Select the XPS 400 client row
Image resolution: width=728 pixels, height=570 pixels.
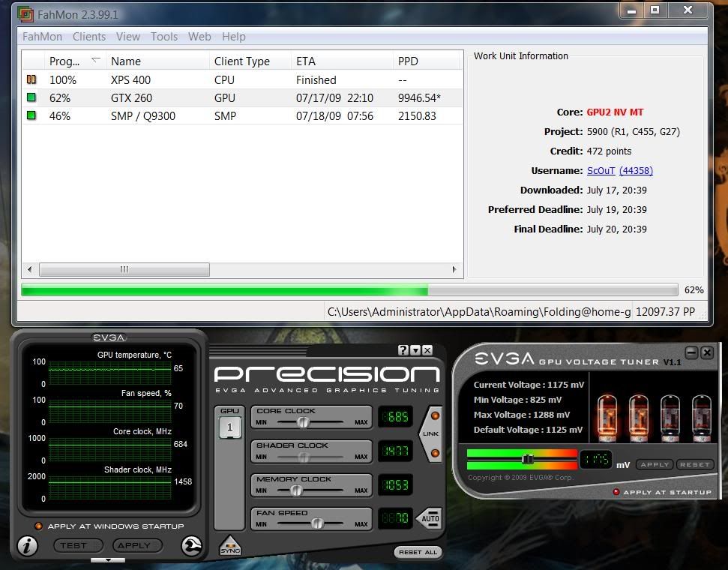(242, 80)
